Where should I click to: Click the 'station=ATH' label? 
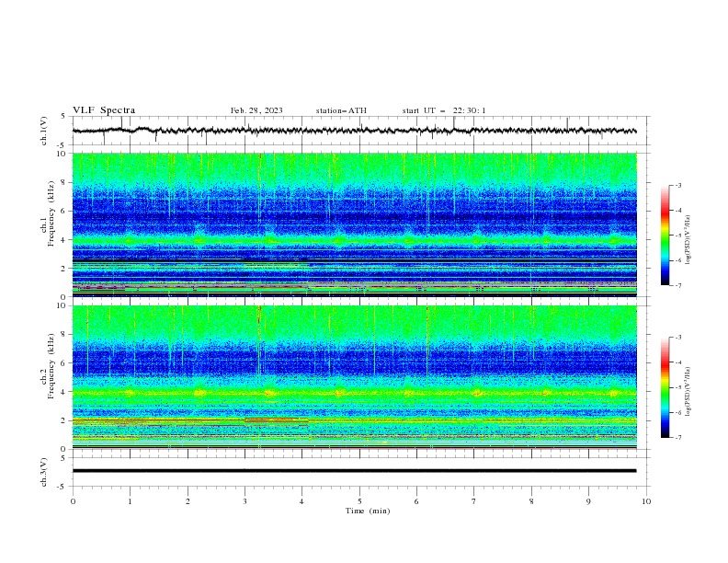(341, 110)
